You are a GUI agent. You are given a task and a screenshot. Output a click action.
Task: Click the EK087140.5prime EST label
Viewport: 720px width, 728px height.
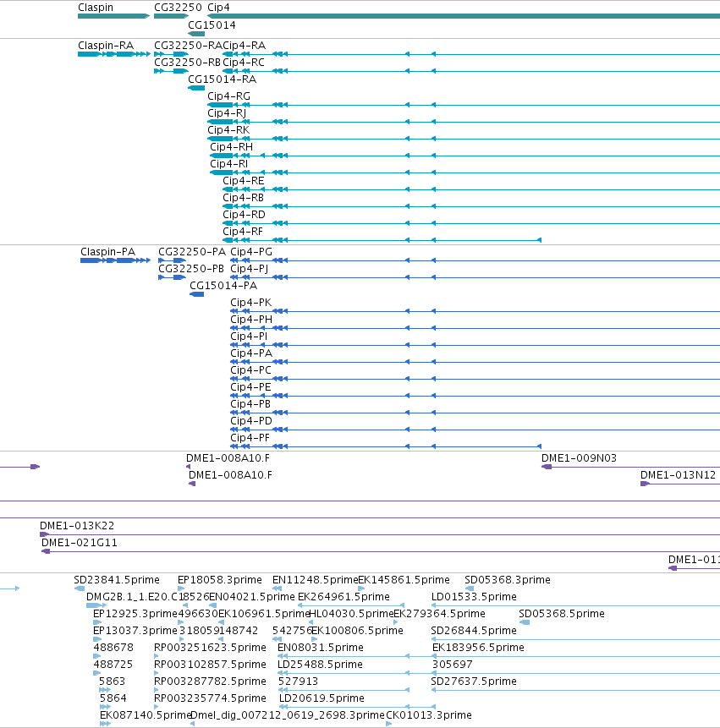coord(146,715)
